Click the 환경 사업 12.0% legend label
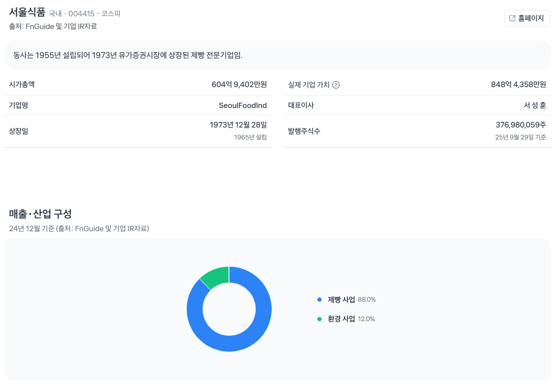This screenshot has height=392, width=555. [x=351, y=319]
